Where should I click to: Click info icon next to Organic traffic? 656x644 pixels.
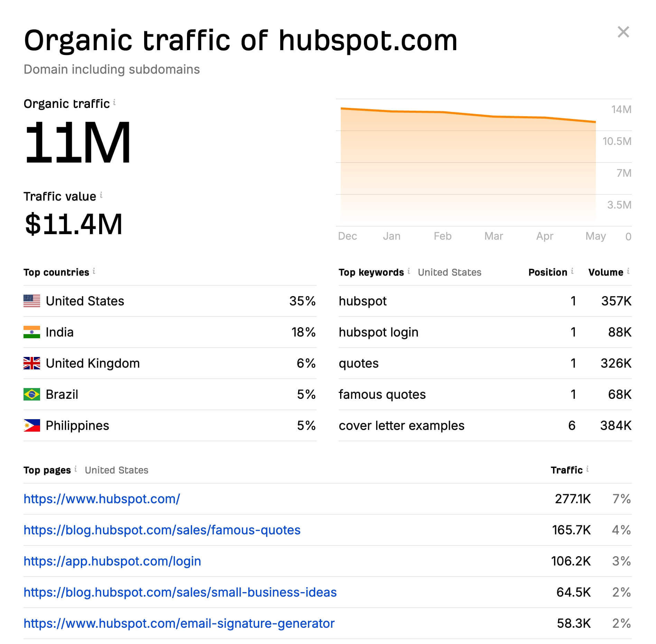pyautogui.click(x=114, y=102)
